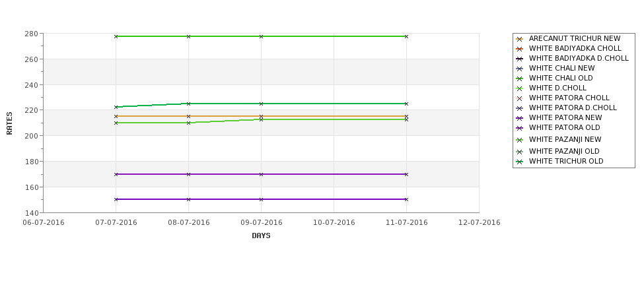Click the ARECANUT TRICHUR NEW legend marker
Screen dimensions: 644x283
pyautogui.click(x=520, y=39)
